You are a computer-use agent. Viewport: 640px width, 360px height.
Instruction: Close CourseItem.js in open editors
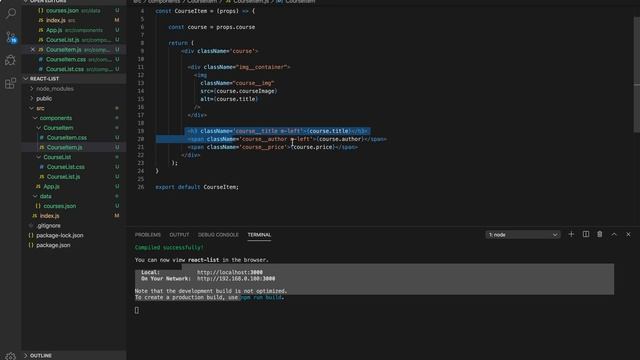tap(33, 49)
